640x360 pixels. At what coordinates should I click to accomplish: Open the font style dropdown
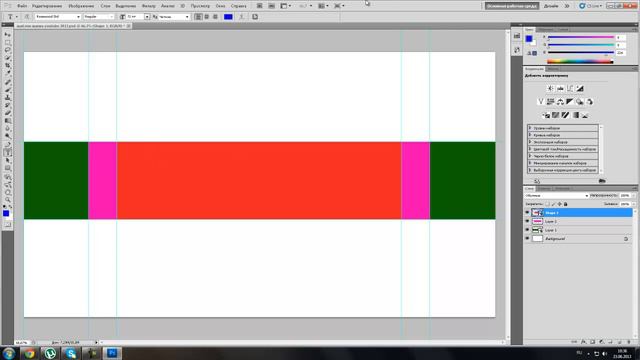(111, 17)
